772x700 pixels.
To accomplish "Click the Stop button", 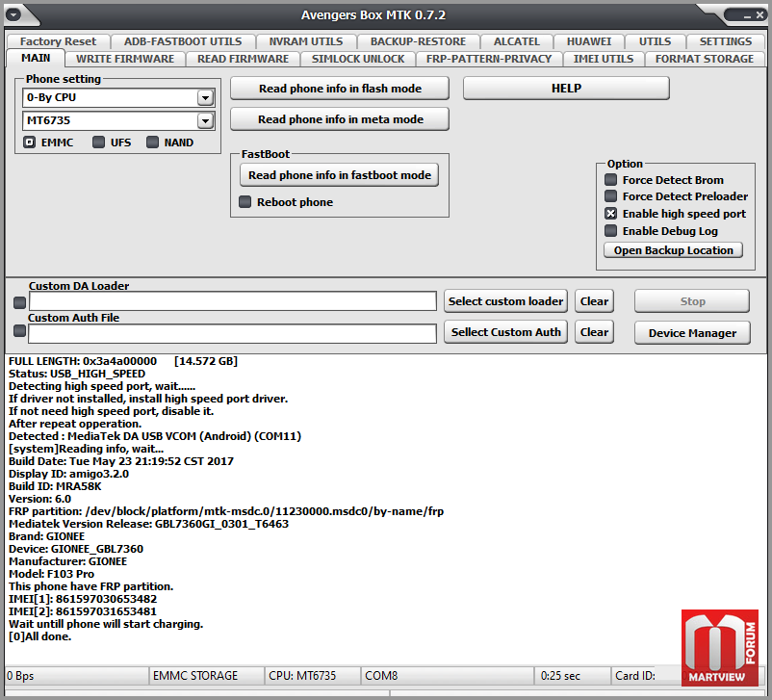I will [x=692, y=301].
